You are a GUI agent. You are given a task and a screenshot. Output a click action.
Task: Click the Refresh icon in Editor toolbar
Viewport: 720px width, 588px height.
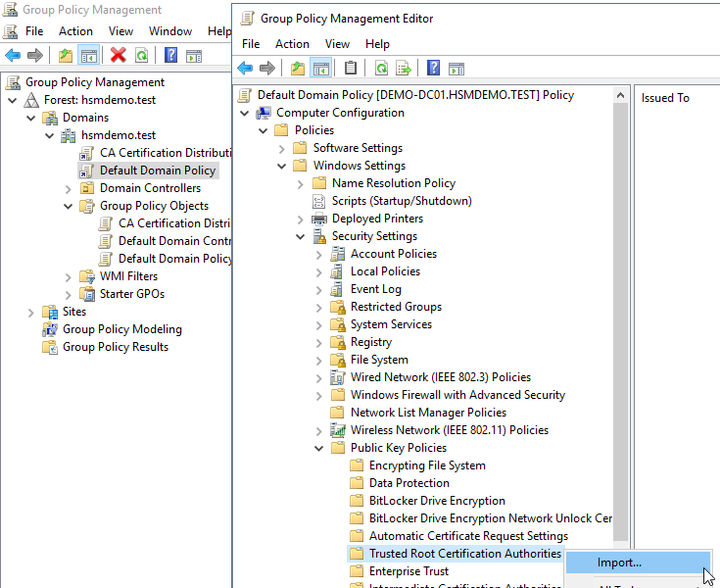click(x=380, y=68)
